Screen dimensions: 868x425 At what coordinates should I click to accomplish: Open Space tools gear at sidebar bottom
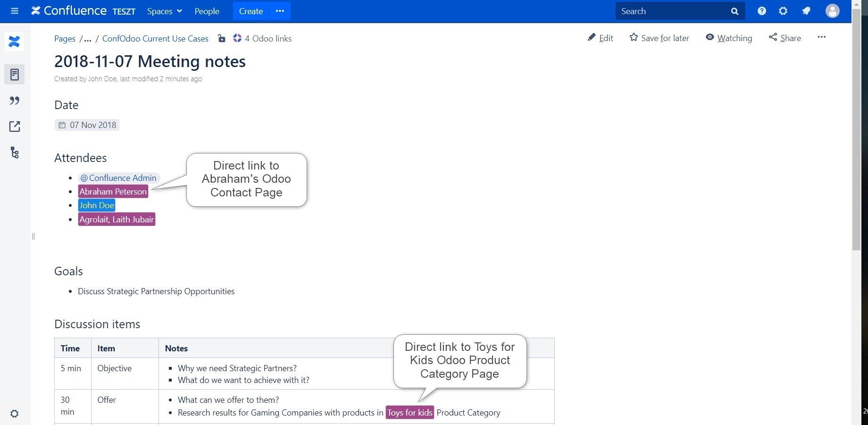coord(15,414)
